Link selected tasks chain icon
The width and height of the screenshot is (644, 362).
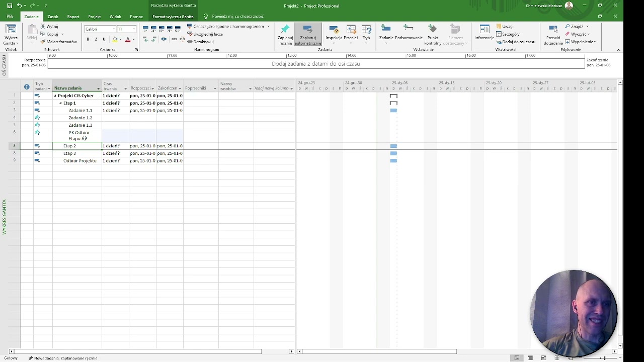(x=174, y=39)
